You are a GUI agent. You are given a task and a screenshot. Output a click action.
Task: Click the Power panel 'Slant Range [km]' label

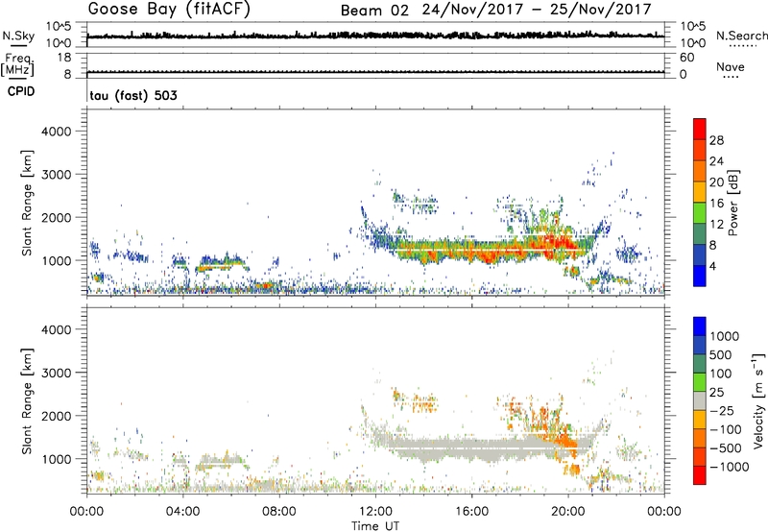[x=27, y=203]
